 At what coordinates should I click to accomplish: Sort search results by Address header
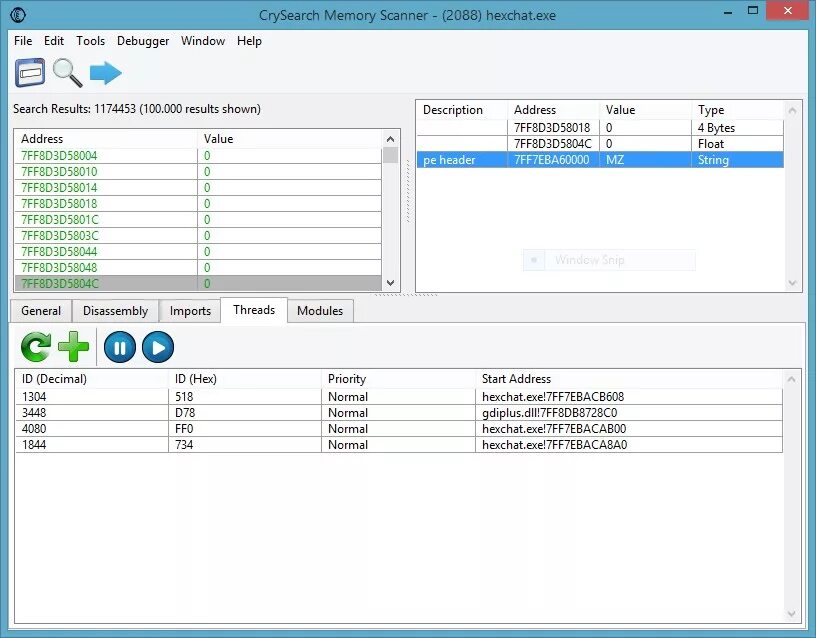tap(106, 139)
